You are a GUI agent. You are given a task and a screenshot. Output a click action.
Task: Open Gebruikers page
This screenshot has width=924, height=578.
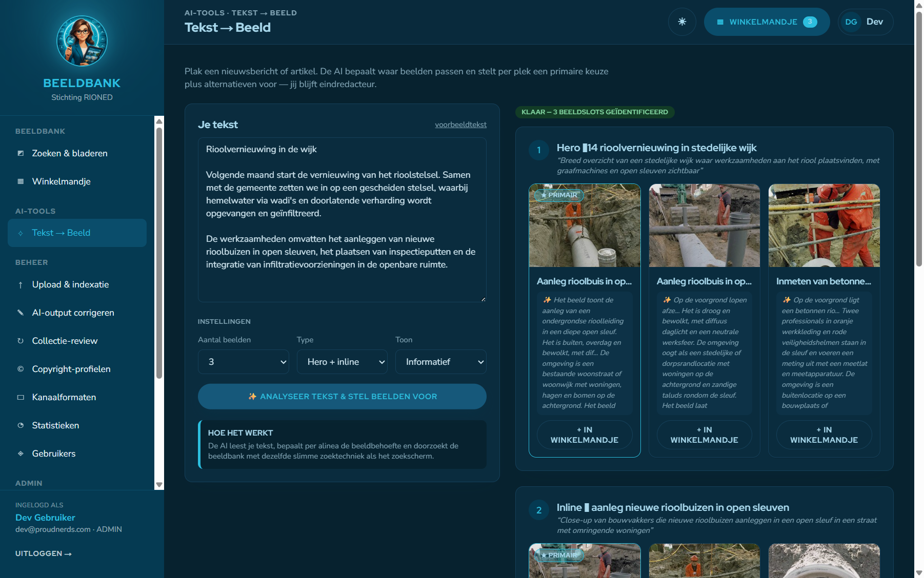pyautogui.click(x=77, y=453)
